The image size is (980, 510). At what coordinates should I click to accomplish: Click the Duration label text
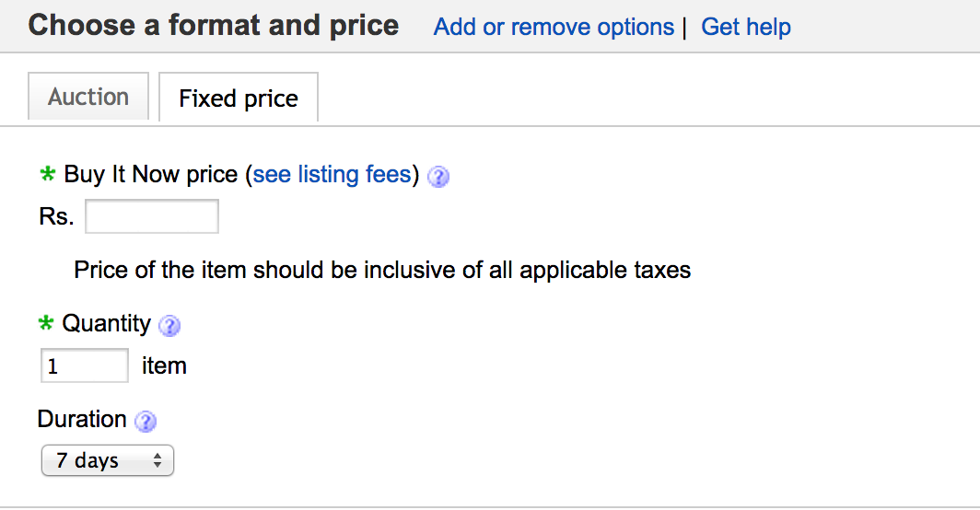(82, 419)
